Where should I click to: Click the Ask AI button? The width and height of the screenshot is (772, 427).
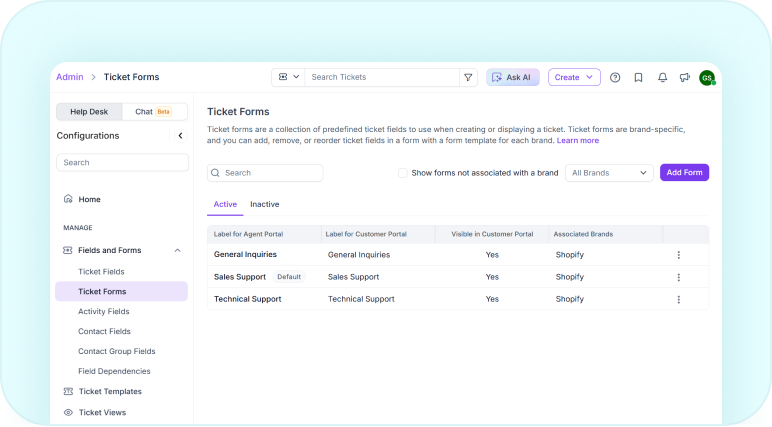[x=513, y=77]
